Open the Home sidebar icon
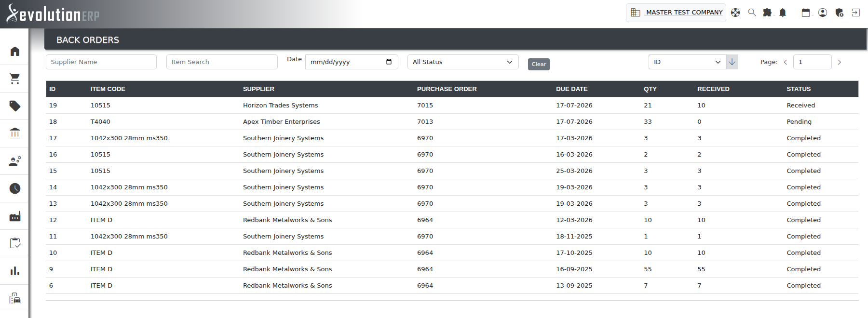 (15, 51)
